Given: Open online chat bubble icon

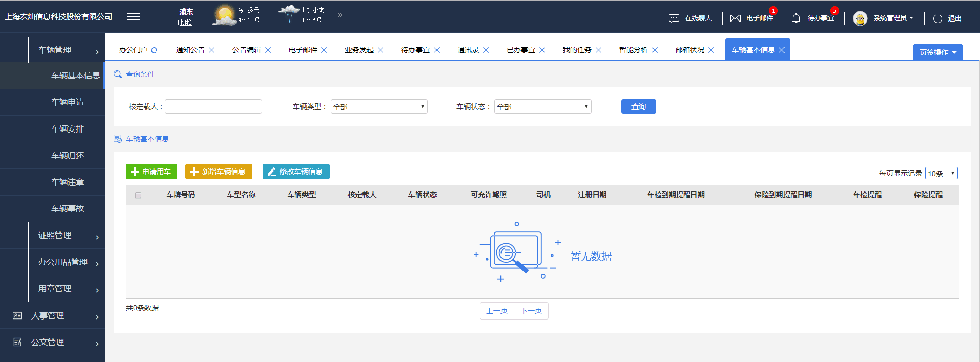Looking at the screenshot, I should pos(674,18).
